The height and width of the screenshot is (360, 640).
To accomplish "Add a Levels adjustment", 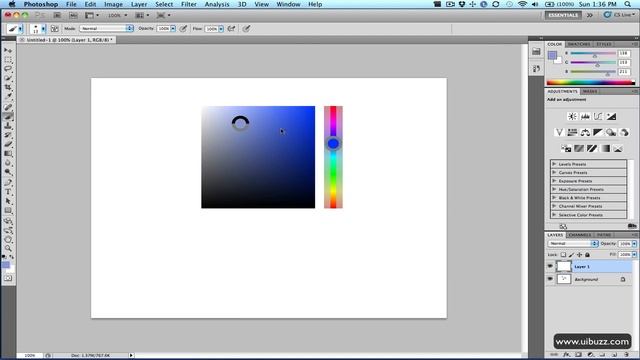I will [585, 116].
